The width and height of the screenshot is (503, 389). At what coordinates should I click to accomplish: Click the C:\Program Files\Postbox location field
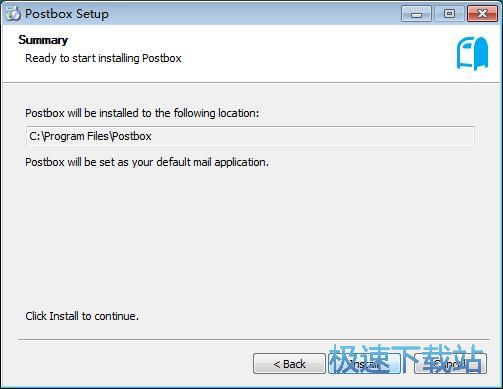250,136
